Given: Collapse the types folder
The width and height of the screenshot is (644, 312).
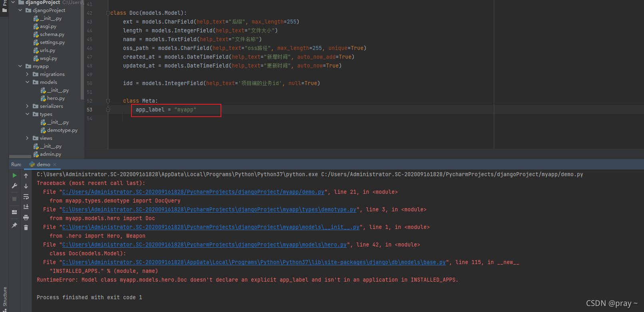Looking at the screenshot, I should (x=27, y=114).
